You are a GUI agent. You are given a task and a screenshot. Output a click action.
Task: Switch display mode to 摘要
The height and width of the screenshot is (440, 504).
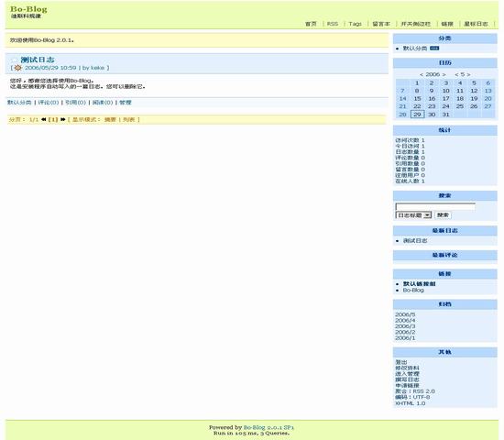click(x=110, y=120)
